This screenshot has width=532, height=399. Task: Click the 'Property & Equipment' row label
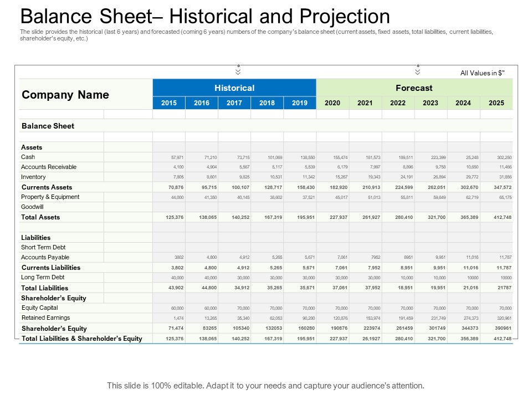click(x=50, y=197)
